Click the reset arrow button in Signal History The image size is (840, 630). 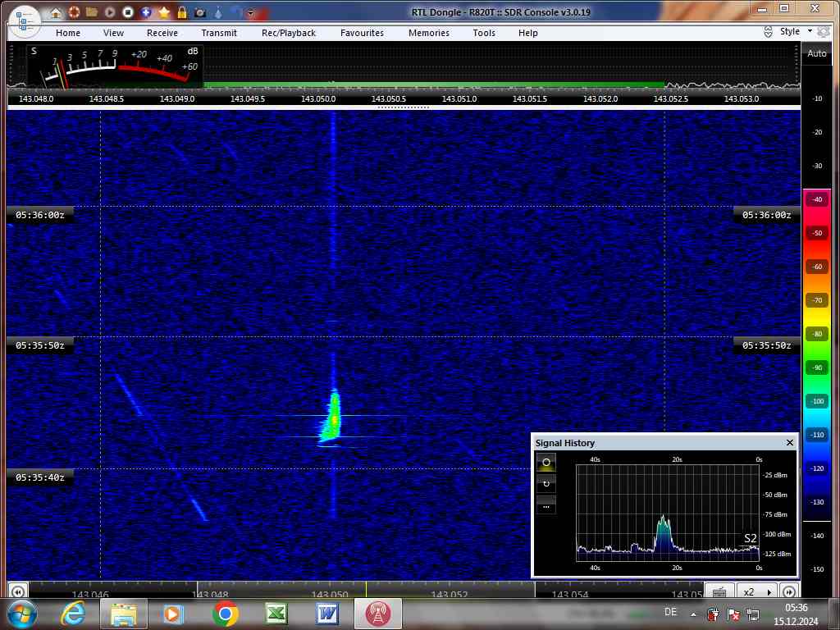tap(546, 484)
